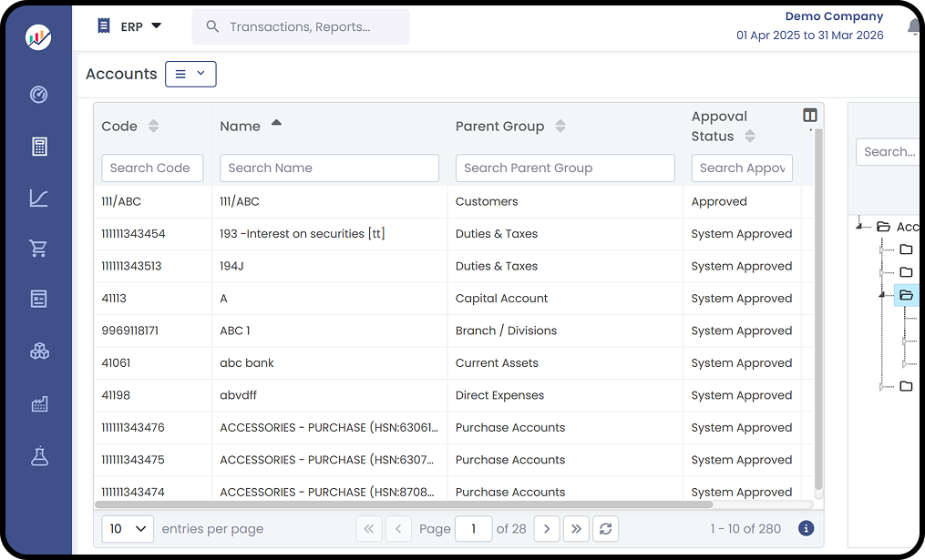
Task: Click the factory manufacturing icon in sidebar
Action: [38, 403]
